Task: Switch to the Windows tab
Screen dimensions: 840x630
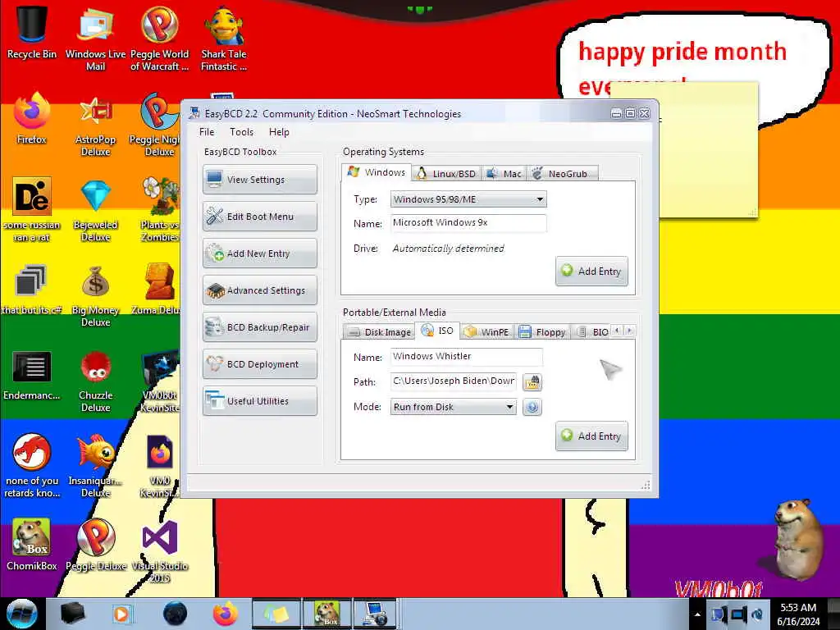Action: (377, 172)
